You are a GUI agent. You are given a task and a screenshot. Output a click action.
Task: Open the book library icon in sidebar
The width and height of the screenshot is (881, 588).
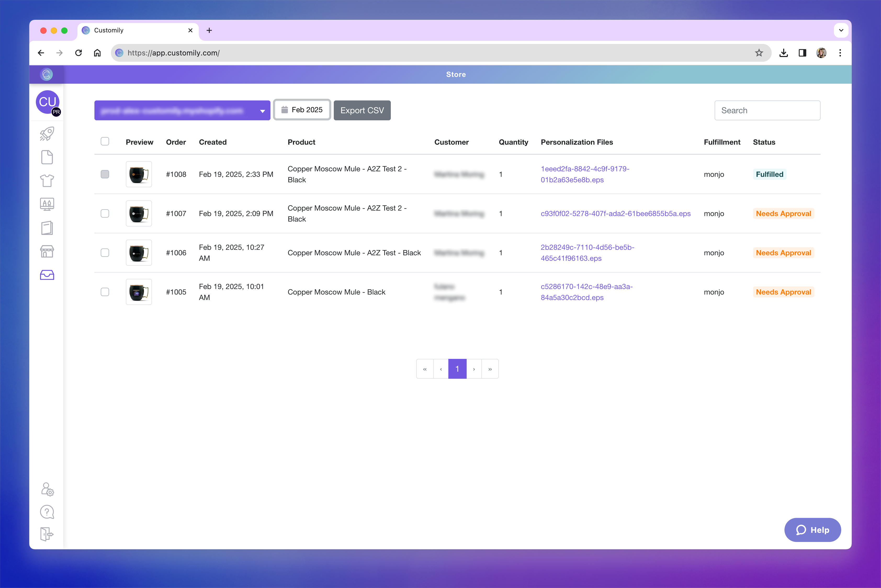click(47, 228)
